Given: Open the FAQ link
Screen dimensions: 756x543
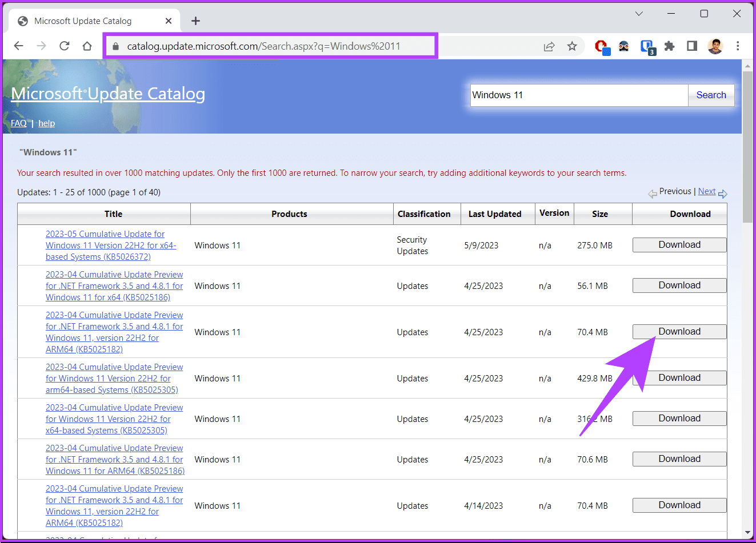Looking at the screenshot, I should pos(18,123).
